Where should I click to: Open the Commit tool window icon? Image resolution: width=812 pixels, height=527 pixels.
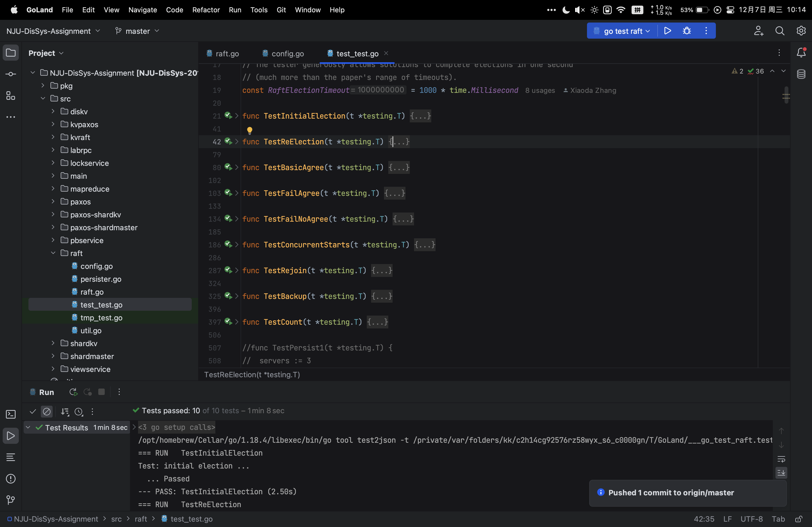pyautogui.click(x=10, y=74)
